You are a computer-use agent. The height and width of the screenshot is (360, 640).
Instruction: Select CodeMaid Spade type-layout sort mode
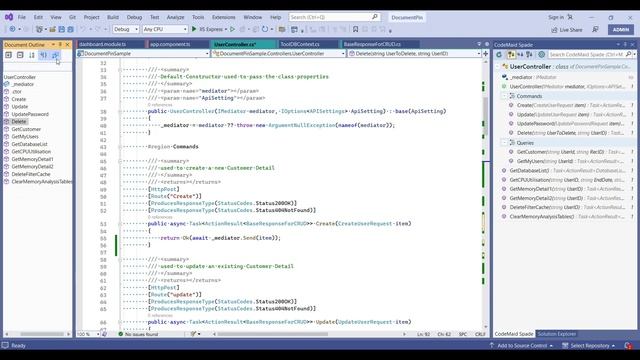529,54
